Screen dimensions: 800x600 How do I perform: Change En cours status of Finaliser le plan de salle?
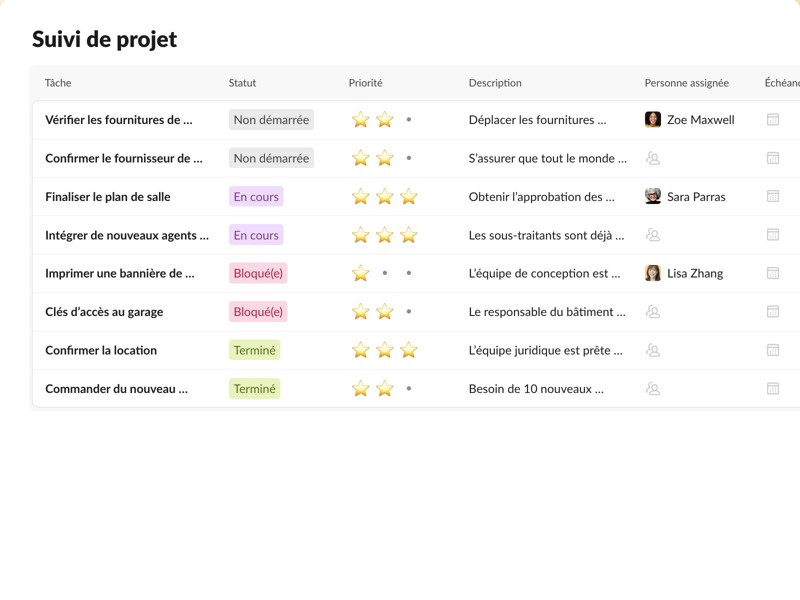point(256,197)
